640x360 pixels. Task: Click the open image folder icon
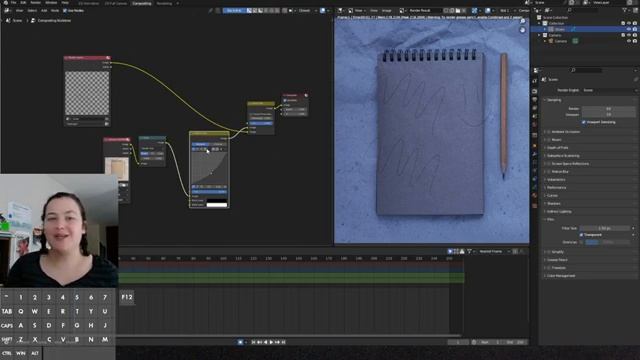coord(458,11)
